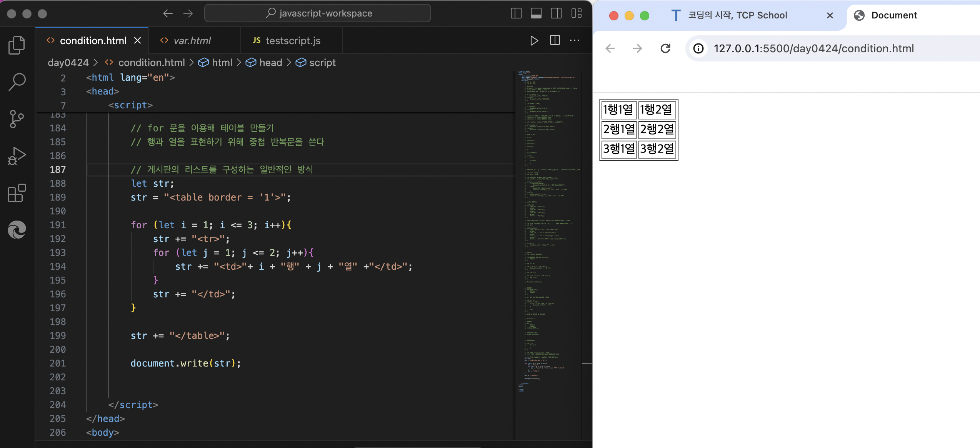Reload the browser page

click(665, 48)
